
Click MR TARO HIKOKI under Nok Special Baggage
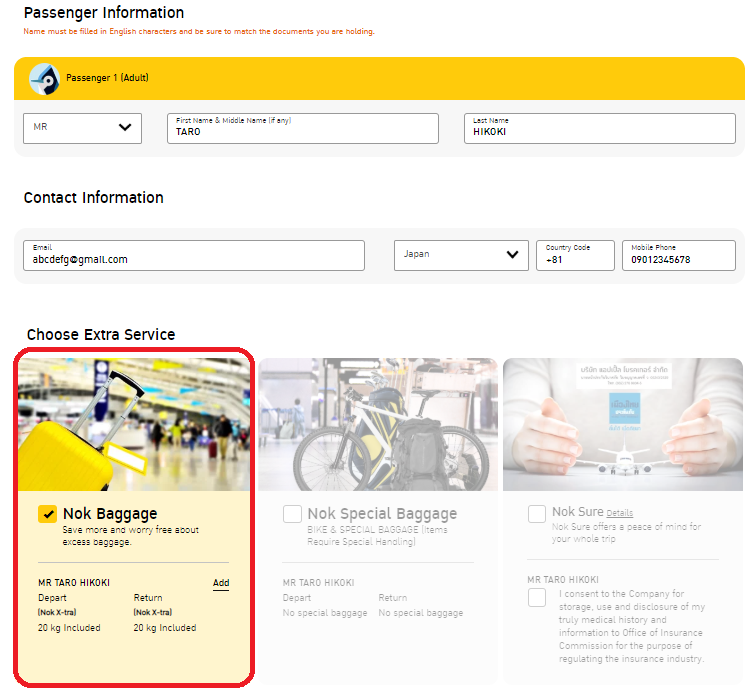(318, 583)
